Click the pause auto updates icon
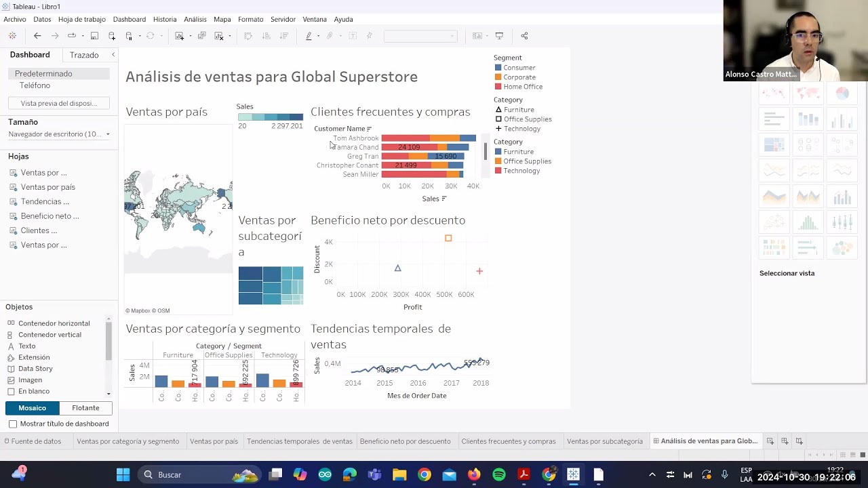Viewport: 868px width, 488px height. pos(129,36)
